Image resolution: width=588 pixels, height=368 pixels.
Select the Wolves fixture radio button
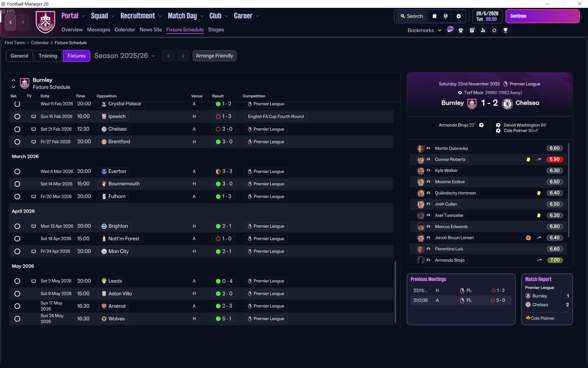pyautogui.click(x=17, y=319)
